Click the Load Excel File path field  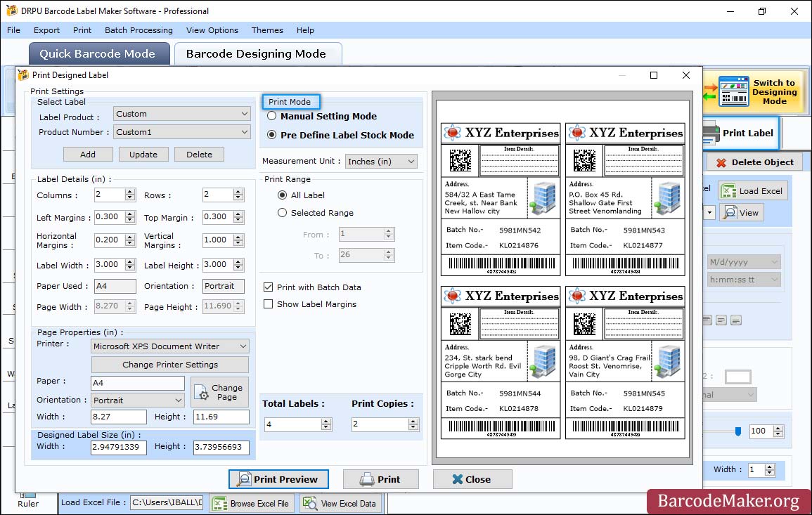[166, 502]
